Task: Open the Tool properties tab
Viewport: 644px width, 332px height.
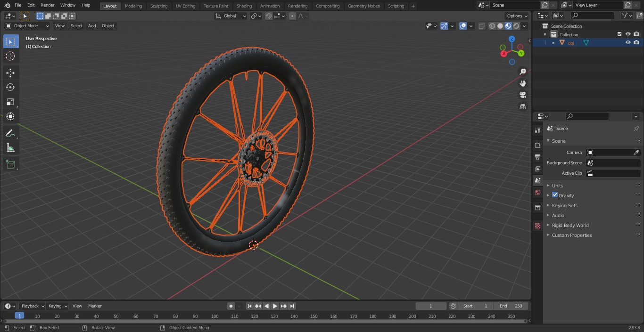Action: pyautogui.click(x=537, y=130)
